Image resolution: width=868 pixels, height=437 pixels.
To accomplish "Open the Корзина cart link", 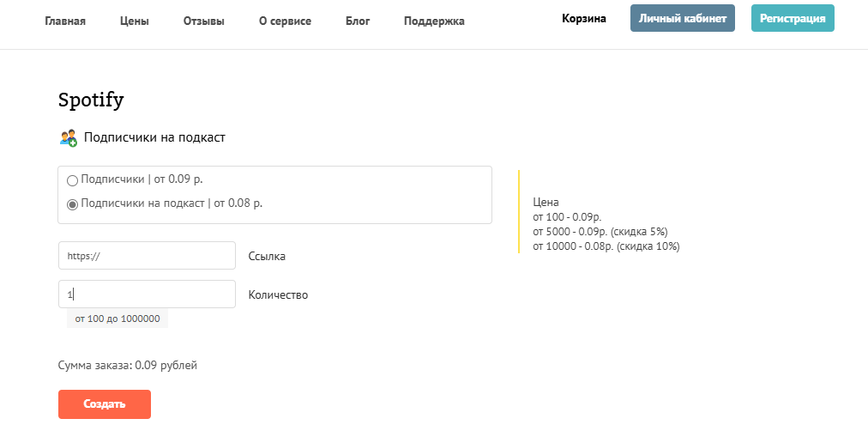I will point(584,18).
